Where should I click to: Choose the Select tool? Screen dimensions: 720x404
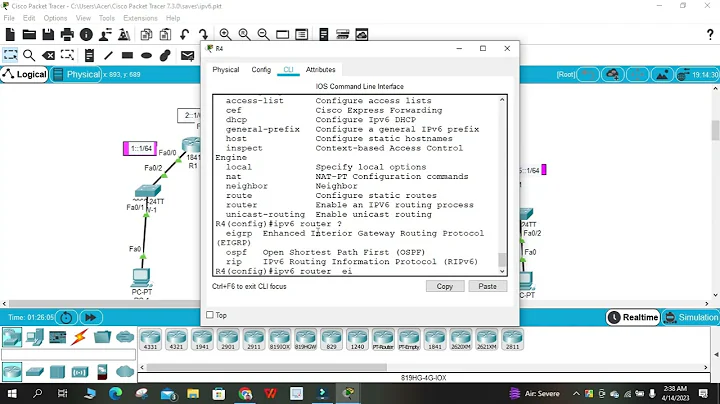pyautogui.click(x=10, y=56)
